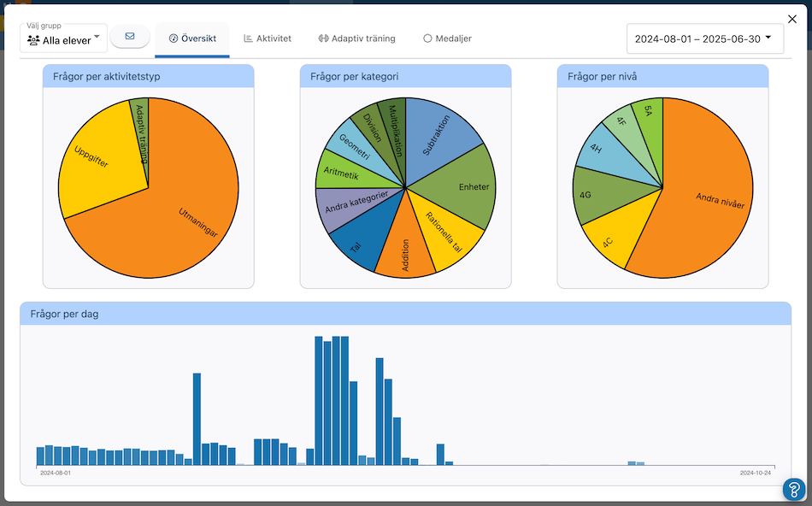Open the Alla elever group dropdown
Screen dimensions: 812x506
click(x=64, y=39)
